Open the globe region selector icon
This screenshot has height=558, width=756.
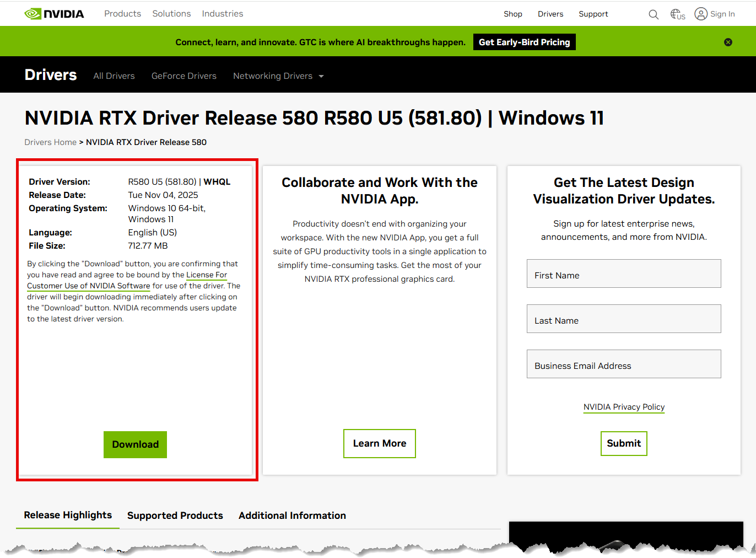(677, 14)
